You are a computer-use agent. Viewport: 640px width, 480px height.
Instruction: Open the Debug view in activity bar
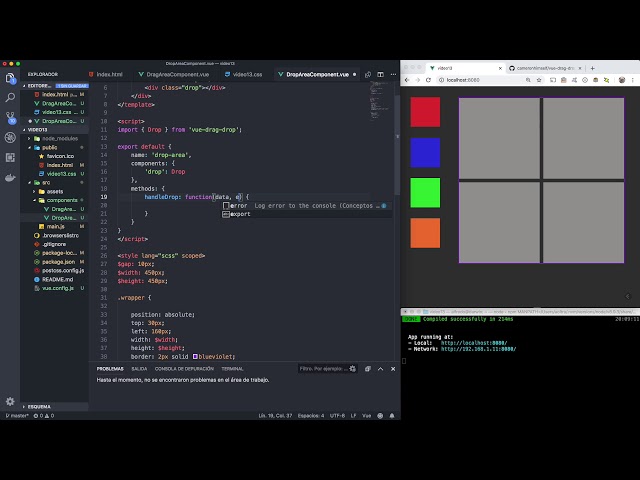pos(10,138)
